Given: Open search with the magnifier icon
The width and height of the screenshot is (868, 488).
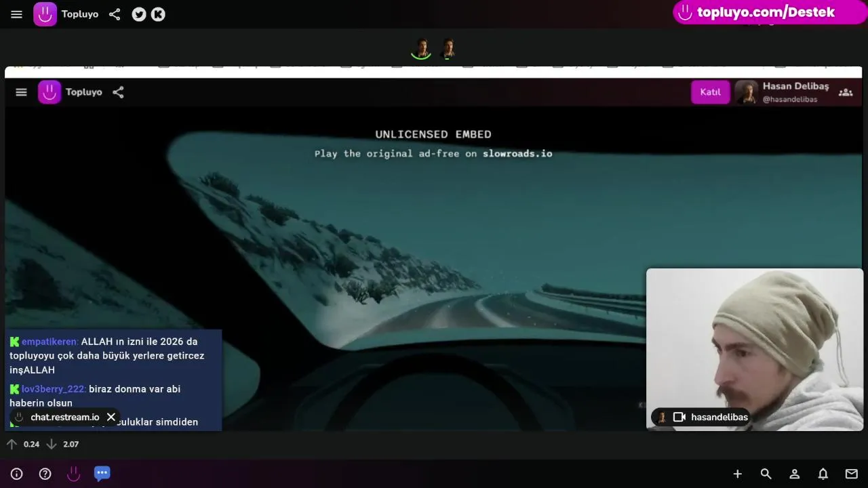Looking at the screenshot, I should 766,474.
